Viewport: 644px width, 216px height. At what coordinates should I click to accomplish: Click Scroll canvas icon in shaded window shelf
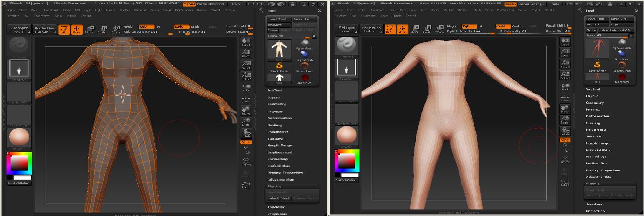point(565,42)
